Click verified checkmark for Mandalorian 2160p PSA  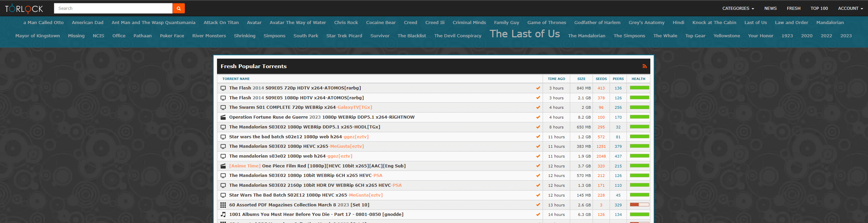(538, 185)
